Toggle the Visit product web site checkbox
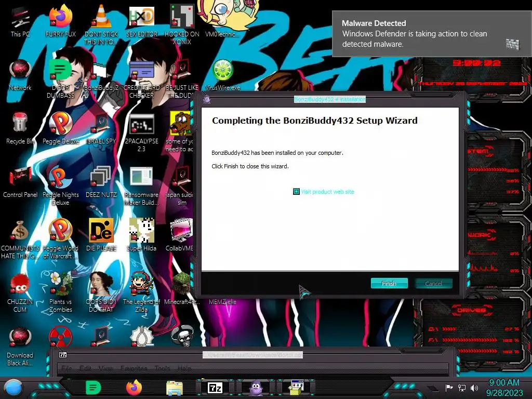Screen dimensions: 532x399 (296, 192)
